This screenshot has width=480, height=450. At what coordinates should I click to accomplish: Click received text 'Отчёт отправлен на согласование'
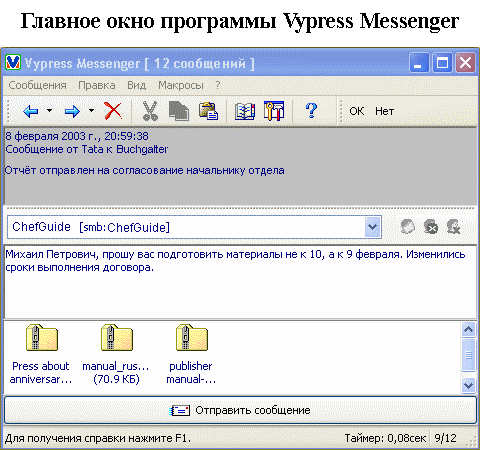click(x=95, y=170)
